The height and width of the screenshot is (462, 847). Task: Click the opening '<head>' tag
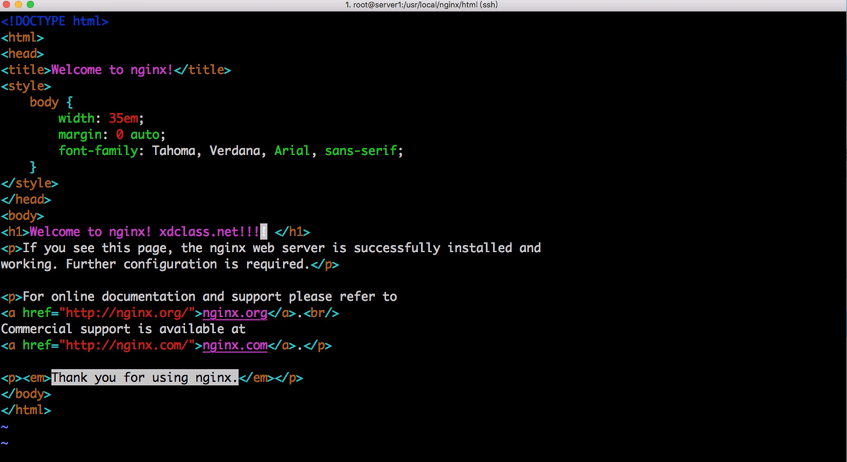pyautogui.click(x=22, y=53)
